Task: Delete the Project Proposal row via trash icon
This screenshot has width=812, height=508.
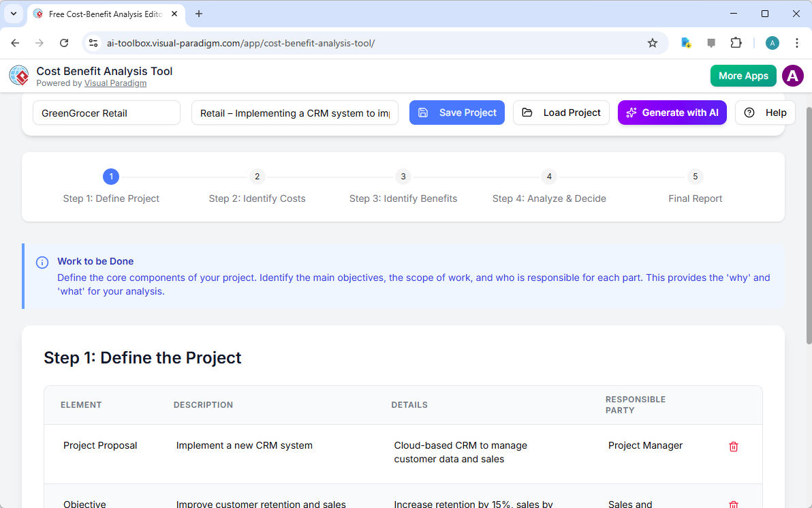Action: click(x=733, y=447)
